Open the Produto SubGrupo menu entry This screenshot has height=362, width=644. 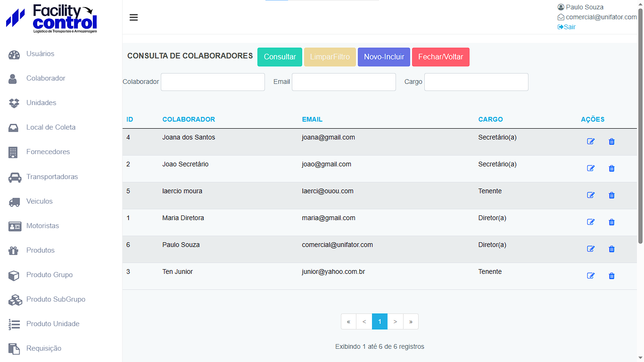click(x=55, y=299)
